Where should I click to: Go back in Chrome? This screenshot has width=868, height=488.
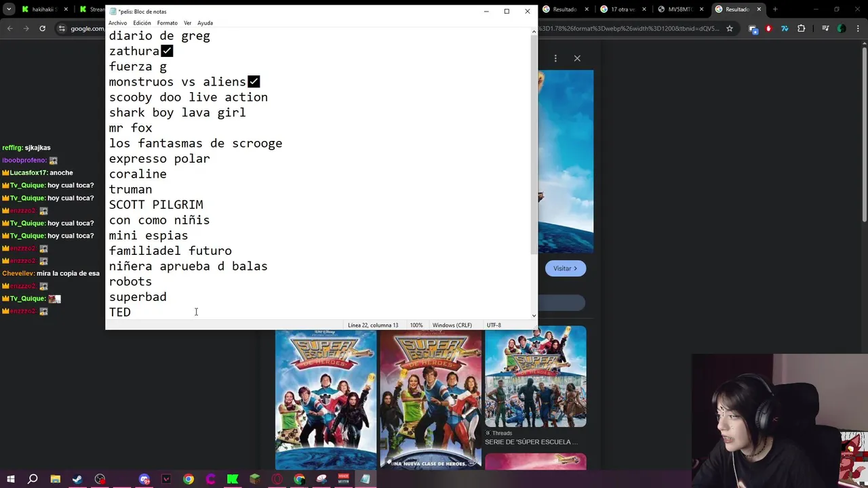9,28
